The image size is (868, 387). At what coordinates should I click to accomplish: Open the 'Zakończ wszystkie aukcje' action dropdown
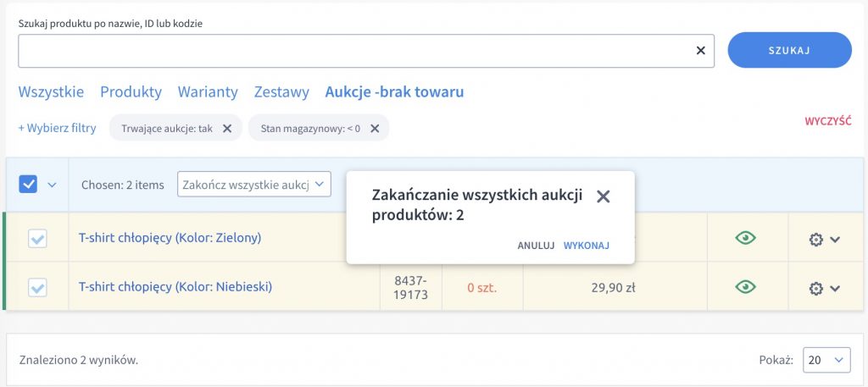(254, 184)
